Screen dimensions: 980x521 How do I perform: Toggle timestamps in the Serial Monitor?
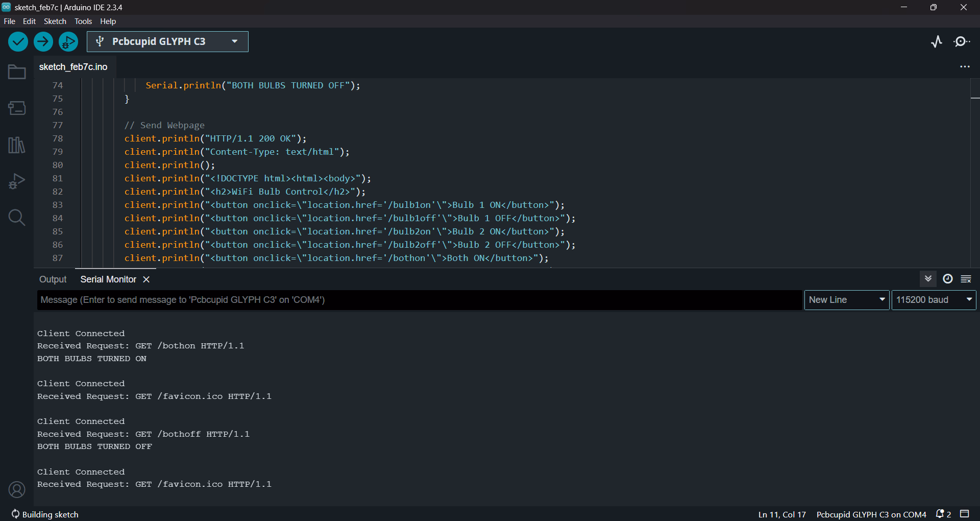947,279
